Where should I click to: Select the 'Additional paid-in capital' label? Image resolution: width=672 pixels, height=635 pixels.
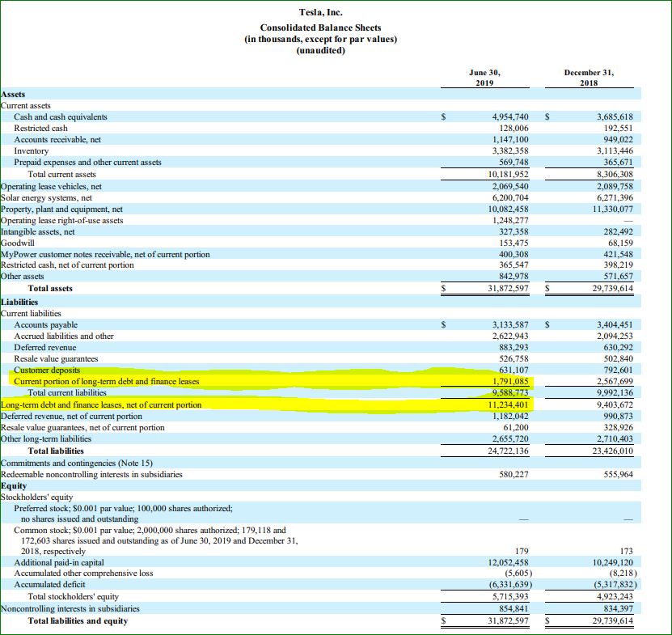click(x=59, y=562)
